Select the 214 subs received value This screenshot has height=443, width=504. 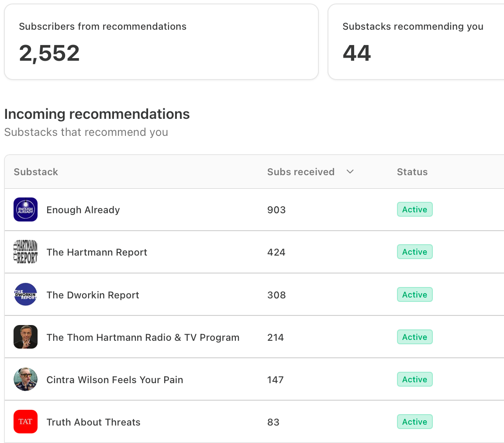[276, 337]
